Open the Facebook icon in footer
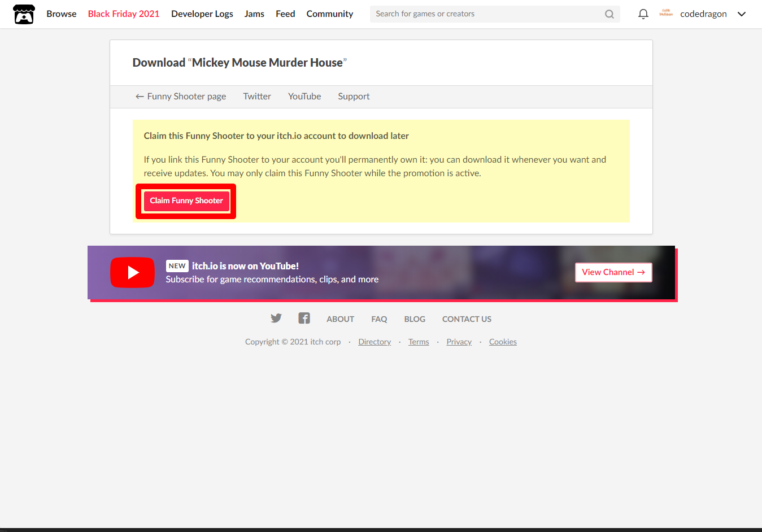The height and width of the screenshot is (532, 762). point(304,318)
